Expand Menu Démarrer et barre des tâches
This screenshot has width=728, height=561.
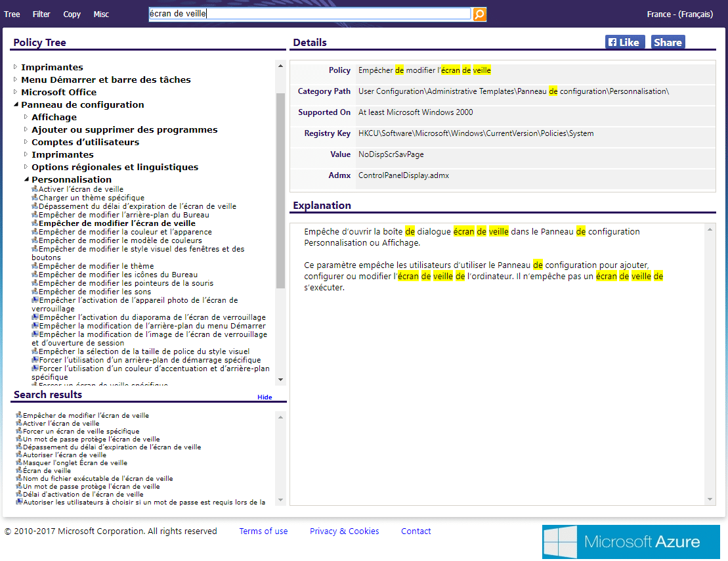coord(15,79)
